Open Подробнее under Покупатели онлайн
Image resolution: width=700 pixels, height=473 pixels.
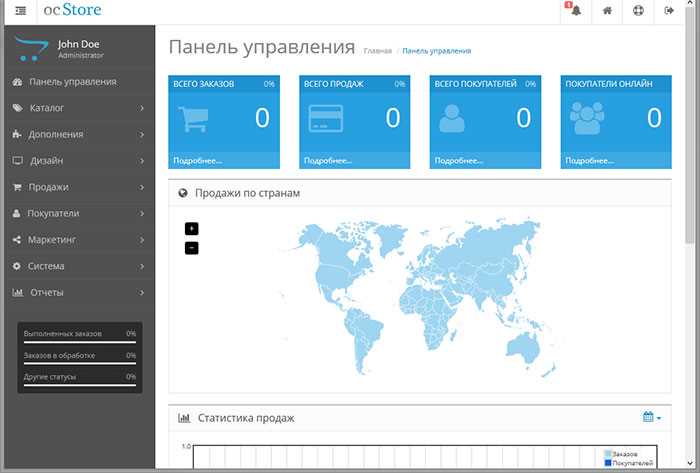[x=589, y=161]
